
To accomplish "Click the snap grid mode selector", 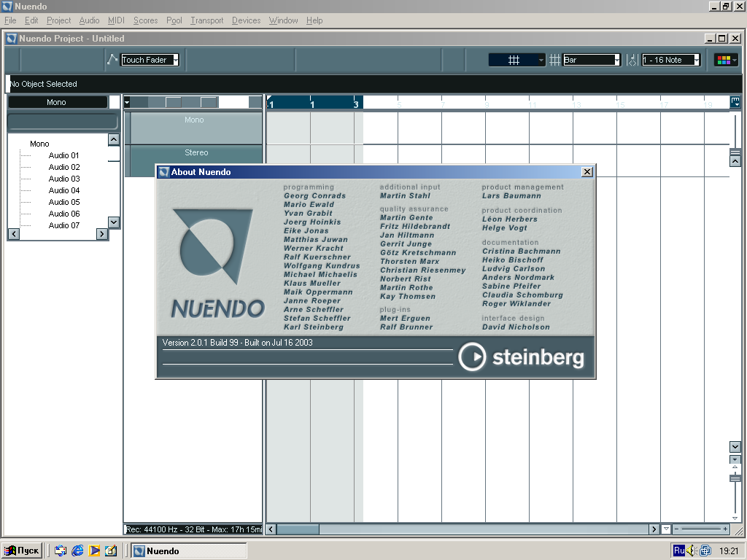I will pyautogui.click(x=516, y=60).
